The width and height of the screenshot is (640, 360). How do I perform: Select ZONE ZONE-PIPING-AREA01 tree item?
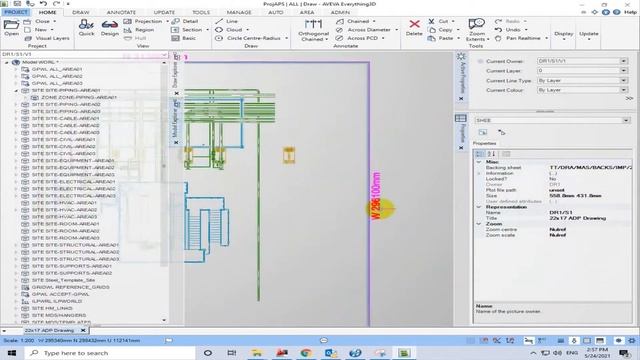pos(79,98)
